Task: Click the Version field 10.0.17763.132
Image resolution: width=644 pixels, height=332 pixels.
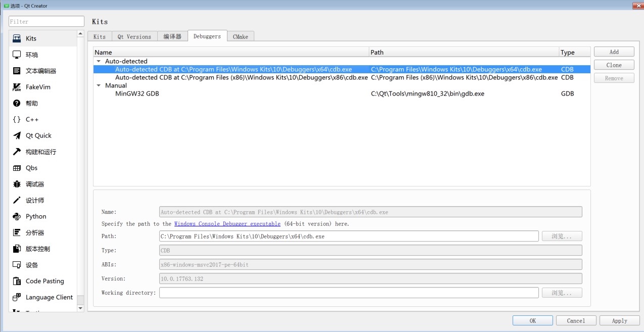Action: (371, 278)
